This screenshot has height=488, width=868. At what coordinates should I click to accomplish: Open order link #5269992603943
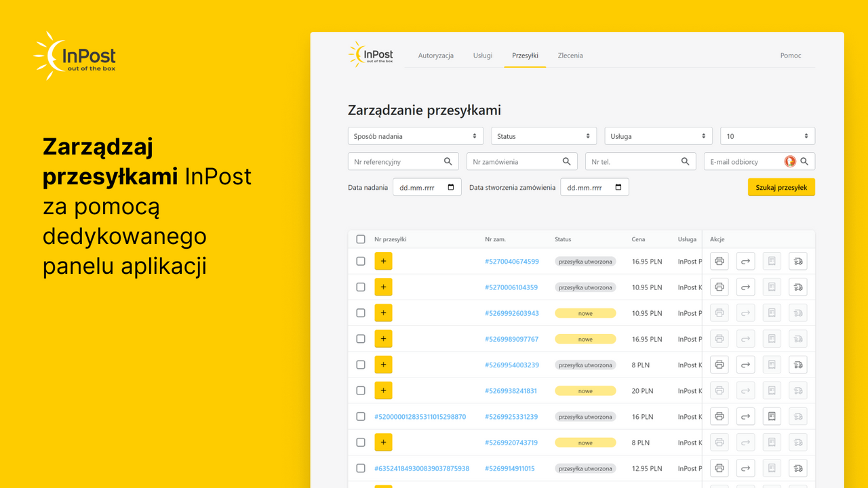coord(512,313)
